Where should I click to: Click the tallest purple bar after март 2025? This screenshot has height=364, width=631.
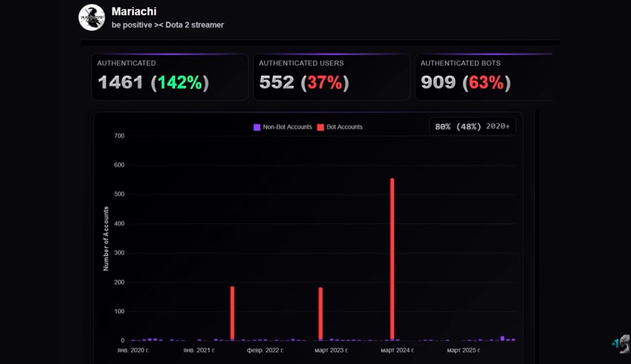click(502, 338)
